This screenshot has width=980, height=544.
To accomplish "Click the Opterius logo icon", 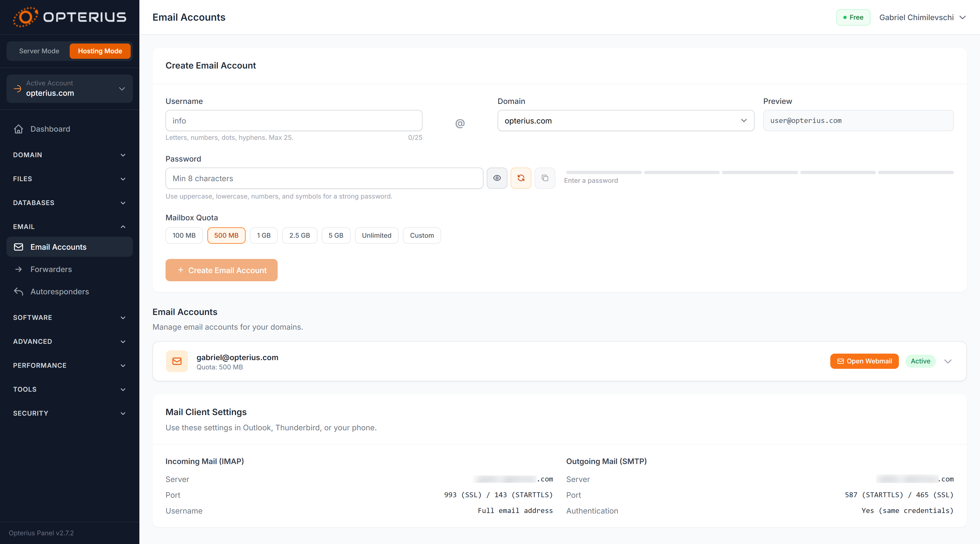I will pyautogui.click(x=26, y=17).
